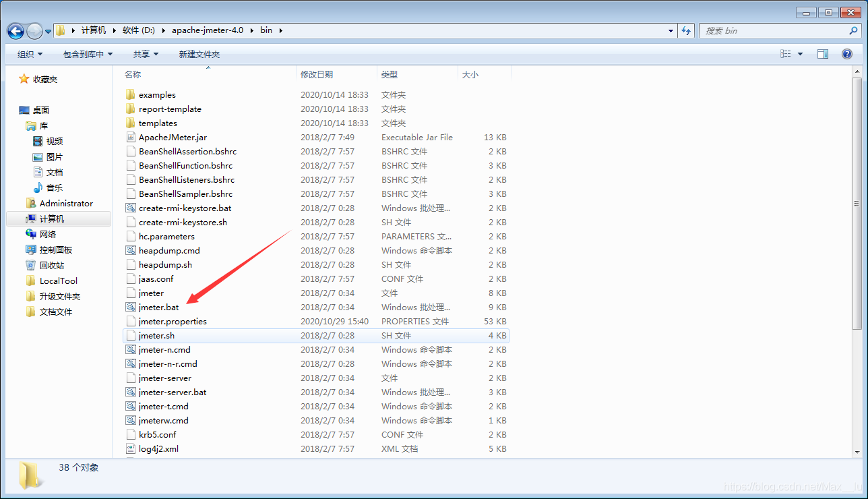Select the 计算机 breadcrumb in address bar

[x=93, y=30]
